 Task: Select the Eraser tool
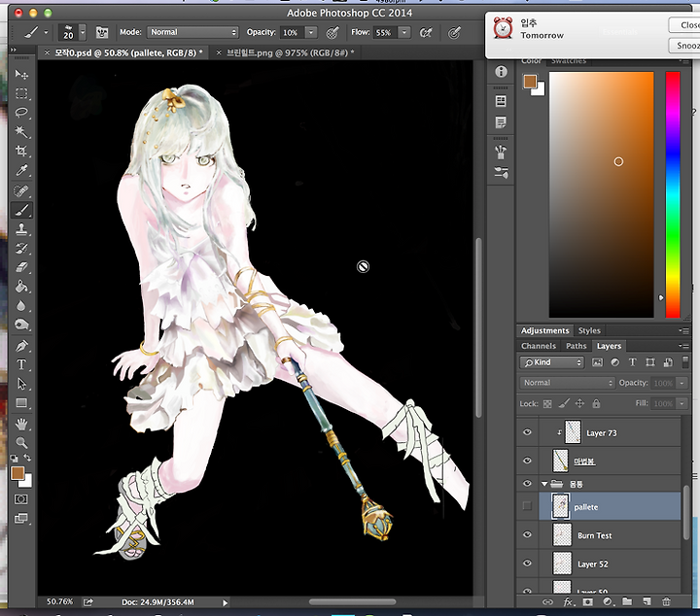click(21, 267)
